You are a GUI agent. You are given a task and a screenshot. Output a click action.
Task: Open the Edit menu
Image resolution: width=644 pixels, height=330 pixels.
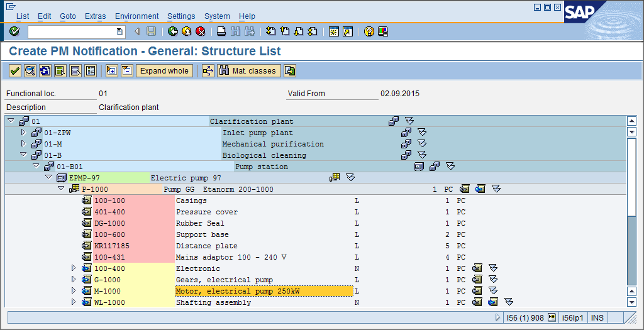pyautogui.click(x=45, y=16)
